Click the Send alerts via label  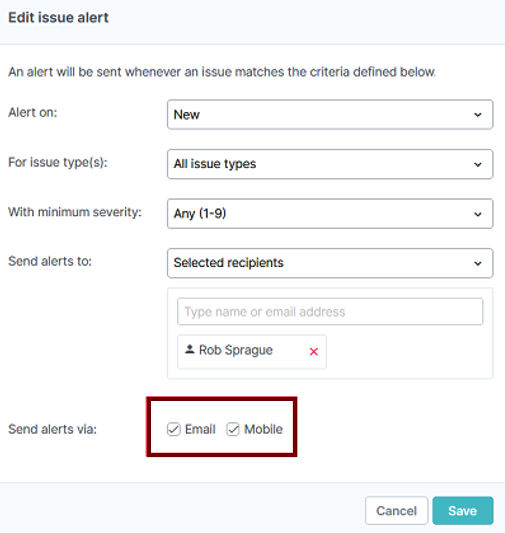tap(53, 429)
